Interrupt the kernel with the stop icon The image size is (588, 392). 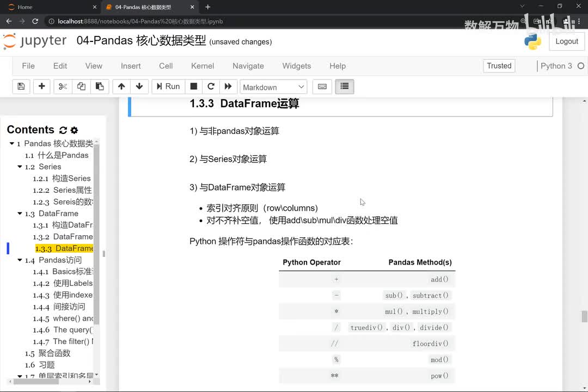[x=193, y=87]
